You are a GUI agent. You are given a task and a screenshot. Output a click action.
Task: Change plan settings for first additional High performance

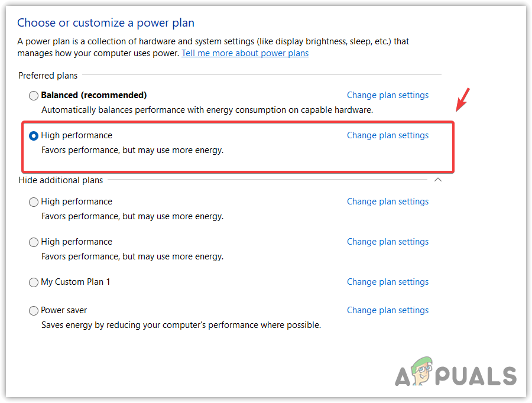click(387, 201)
